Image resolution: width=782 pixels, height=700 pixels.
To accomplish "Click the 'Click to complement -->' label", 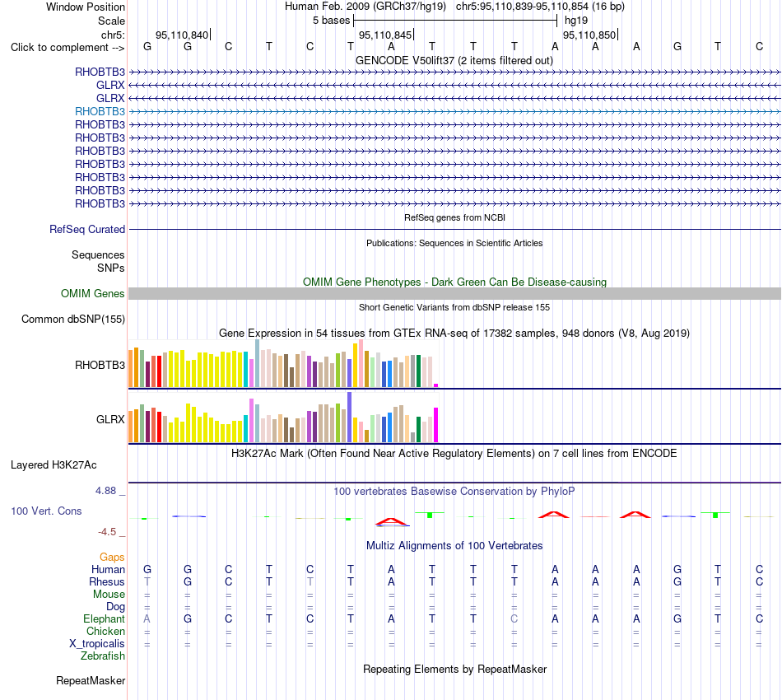I will tap(67, 48).
